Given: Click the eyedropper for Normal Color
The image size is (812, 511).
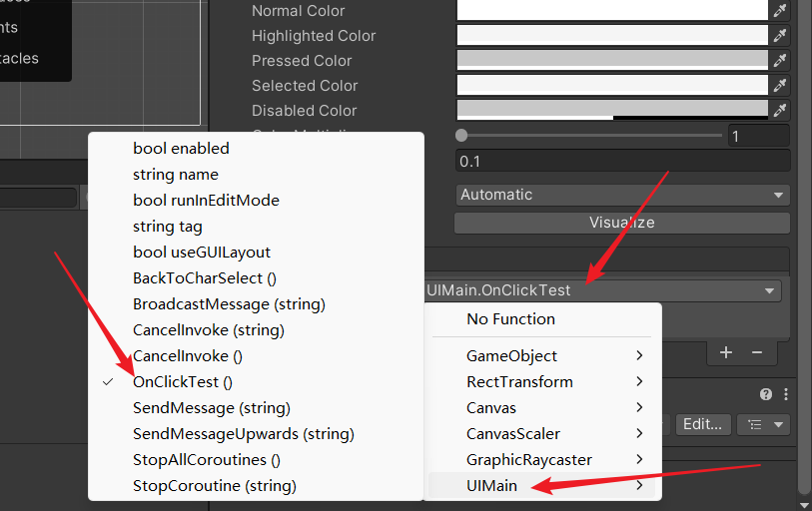Looking at the screenshot, I should pos(780,10).
